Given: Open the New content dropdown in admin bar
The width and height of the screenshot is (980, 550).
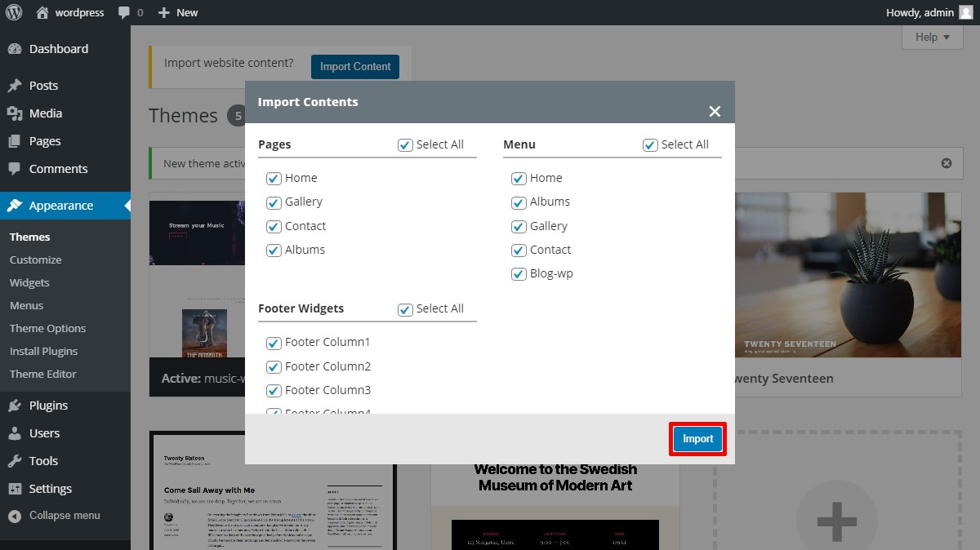Looking at the screenshot, I should 178,12.
